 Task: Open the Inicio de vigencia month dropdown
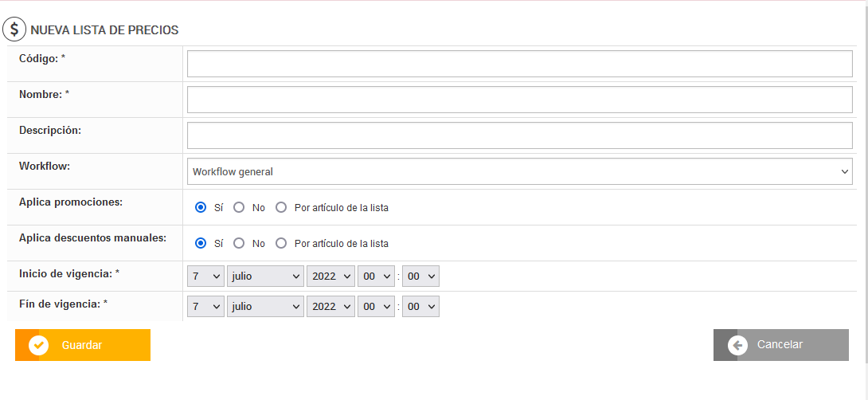pyautogui.click(x=265, y=276)
